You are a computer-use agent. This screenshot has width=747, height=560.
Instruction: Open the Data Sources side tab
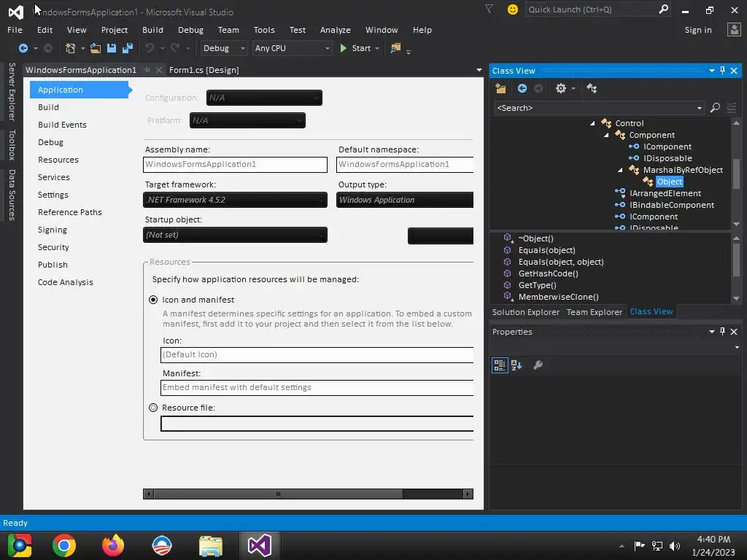click(x=12, y=195)
